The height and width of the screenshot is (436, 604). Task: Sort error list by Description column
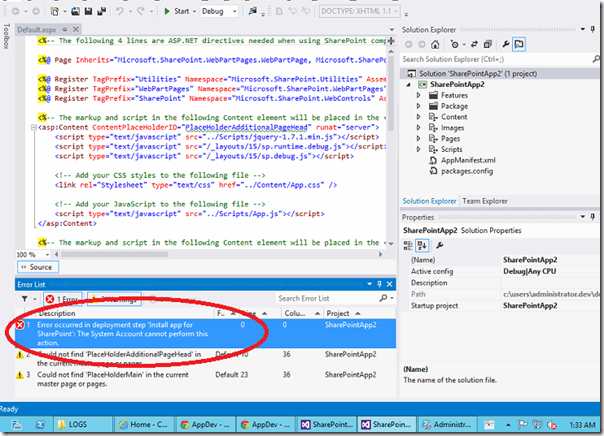click(57, 313)
